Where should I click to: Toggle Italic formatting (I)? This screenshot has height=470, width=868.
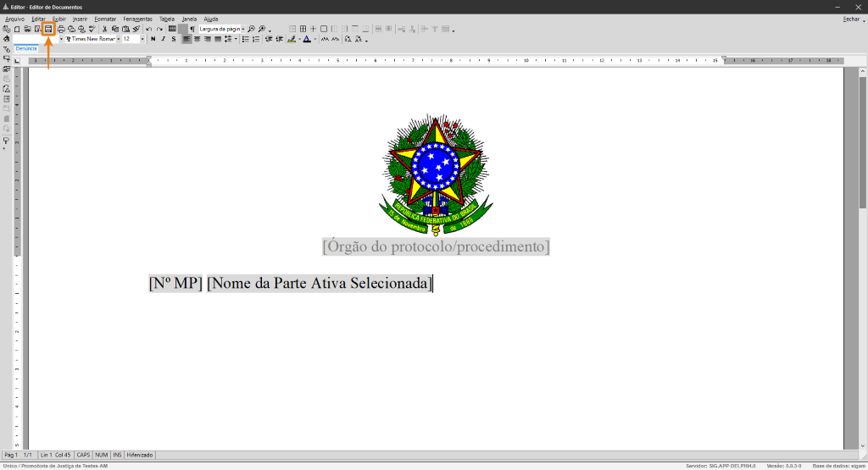point(164,39)
